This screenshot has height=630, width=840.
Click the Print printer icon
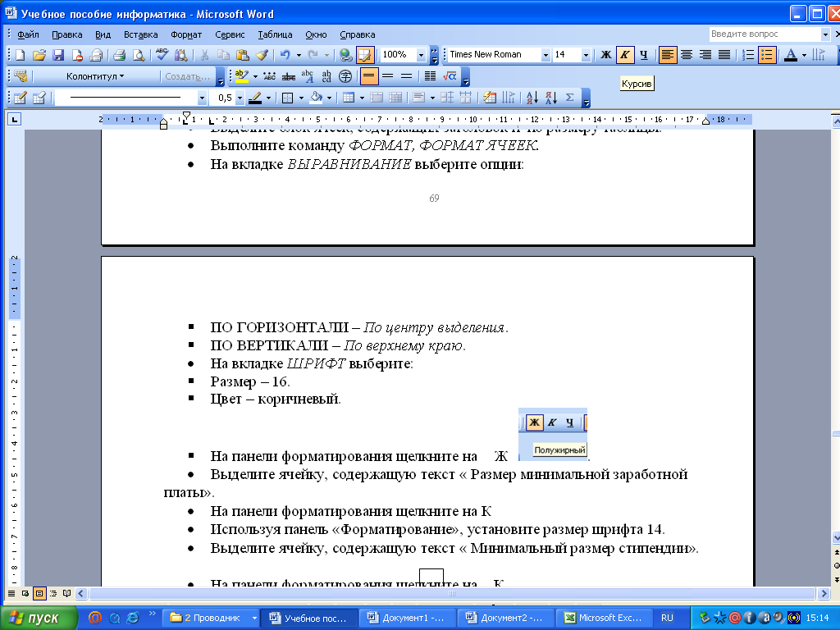coord(119,55)
